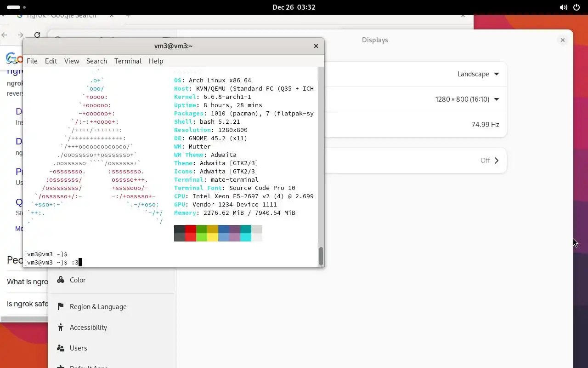Open the Edit menu in the terminal
588x368 pixels.
tap(51, 61)
